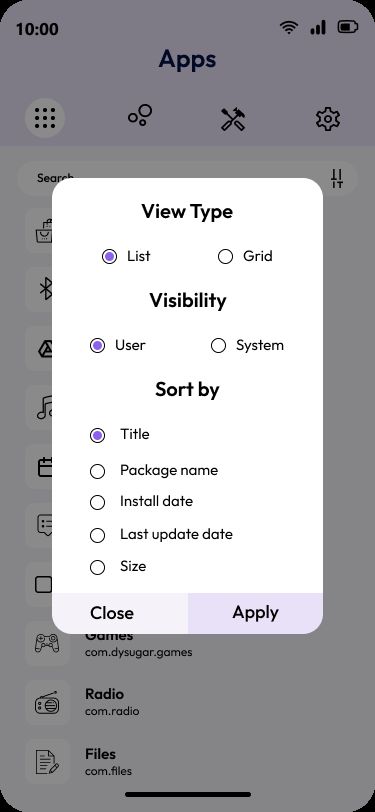Sort by Package name
This screenshot has width=375, height=812.
(x=154, y=471)
